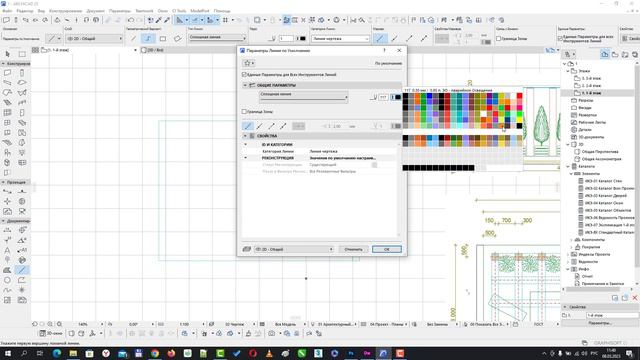
Task: Open line category dropdown in info box
Action: [340, 38]
